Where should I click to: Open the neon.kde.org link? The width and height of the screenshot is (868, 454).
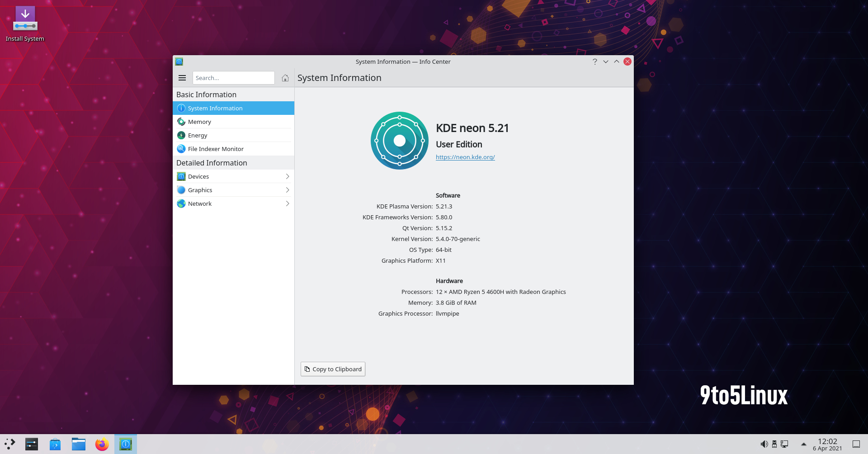click(x=465, y=157)
